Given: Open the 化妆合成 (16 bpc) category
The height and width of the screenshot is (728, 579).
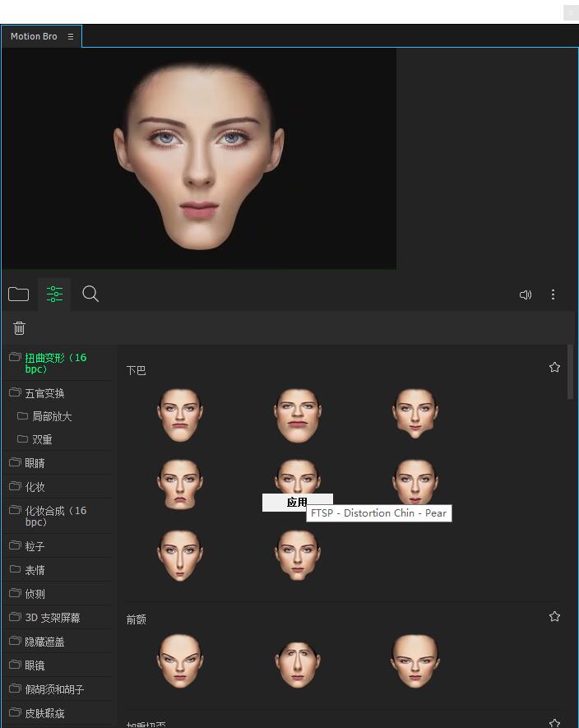Looking at the screenshot, I should pyautogui.click(x=56, y=517).
